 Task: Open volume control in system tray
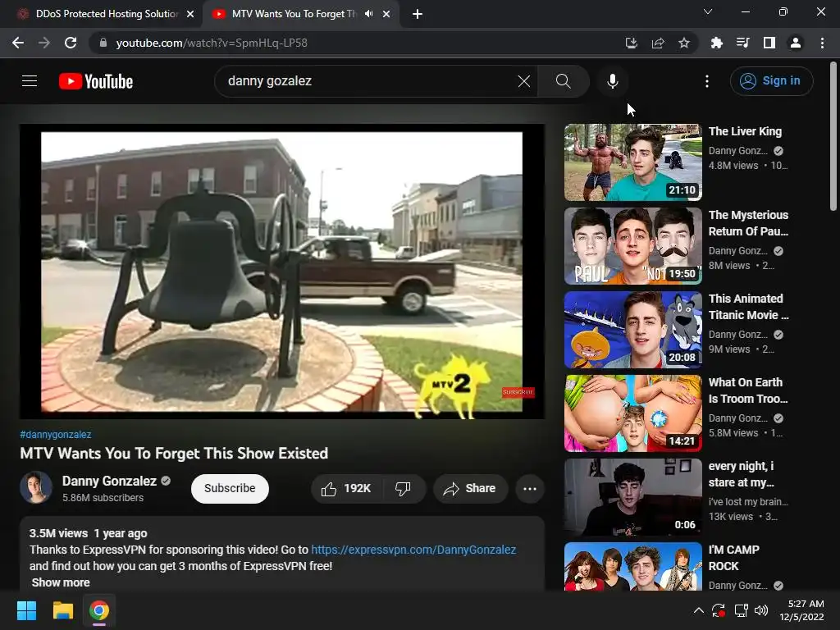click(760, 610)
